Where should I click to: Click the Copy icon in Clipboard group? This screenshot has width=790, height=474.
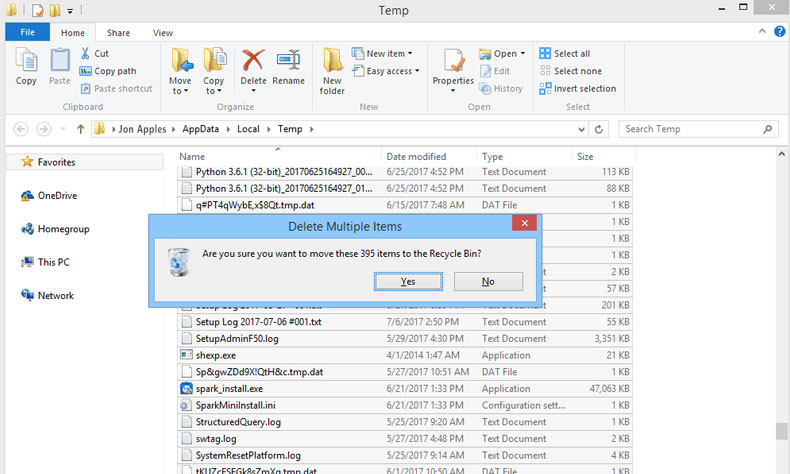point(26,66)
